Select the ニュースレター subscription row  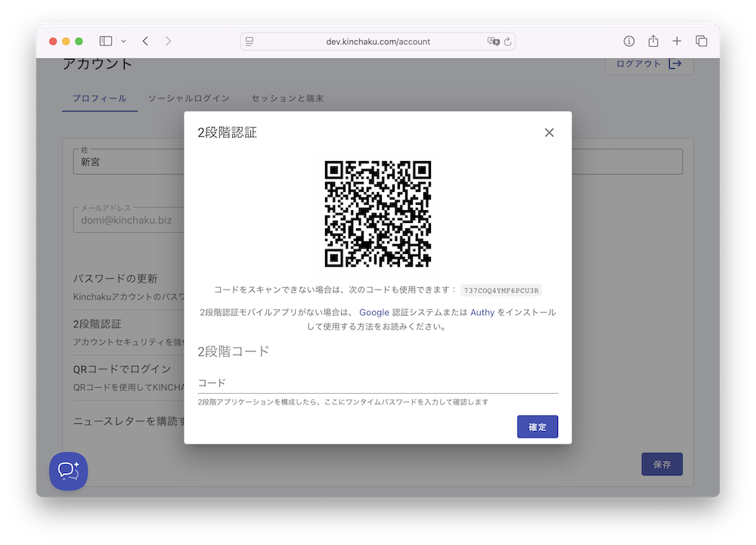coord(129,421)
